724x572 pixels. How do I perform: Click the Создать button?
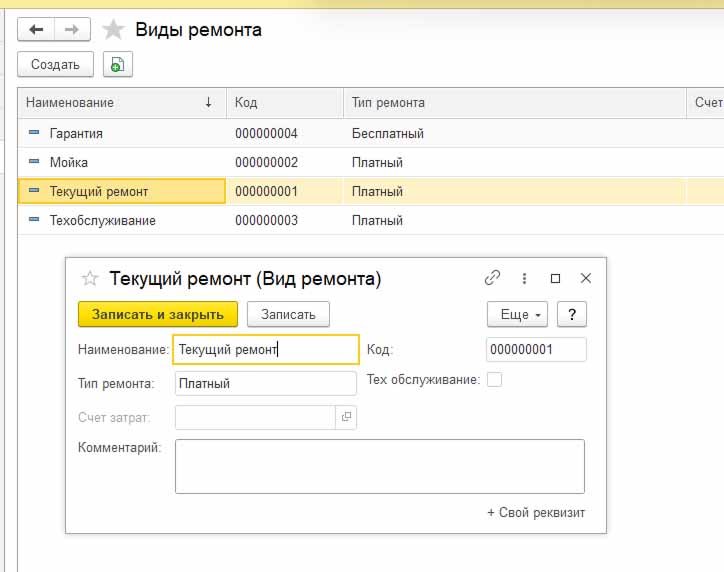(55, 65)
